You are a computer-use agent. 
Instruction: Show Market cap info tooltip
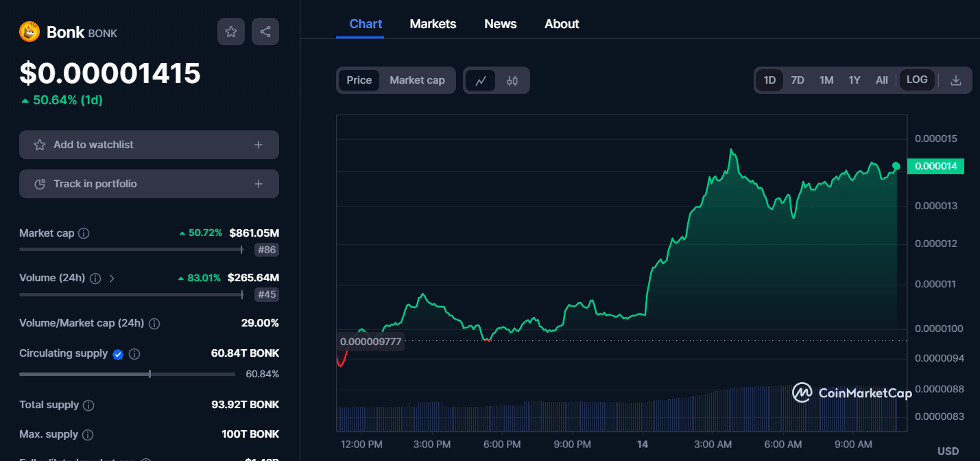84,233
